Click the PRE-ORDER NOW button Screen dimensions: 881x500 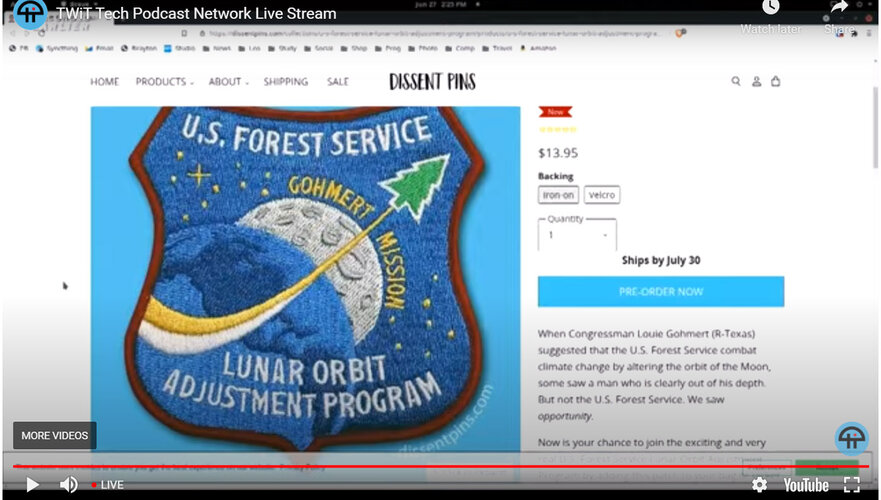(x=661, y=292)
